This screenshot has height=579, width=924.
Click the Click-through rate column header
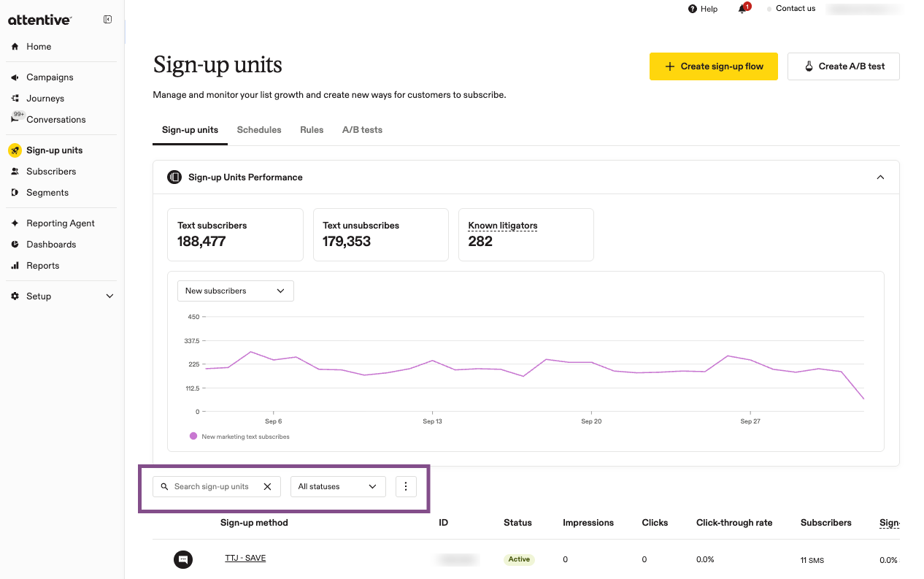coord(734,523)
